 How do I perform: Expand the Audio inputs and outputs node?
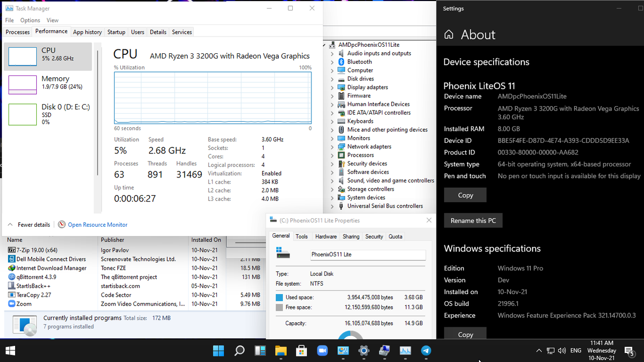click(332, 54)
